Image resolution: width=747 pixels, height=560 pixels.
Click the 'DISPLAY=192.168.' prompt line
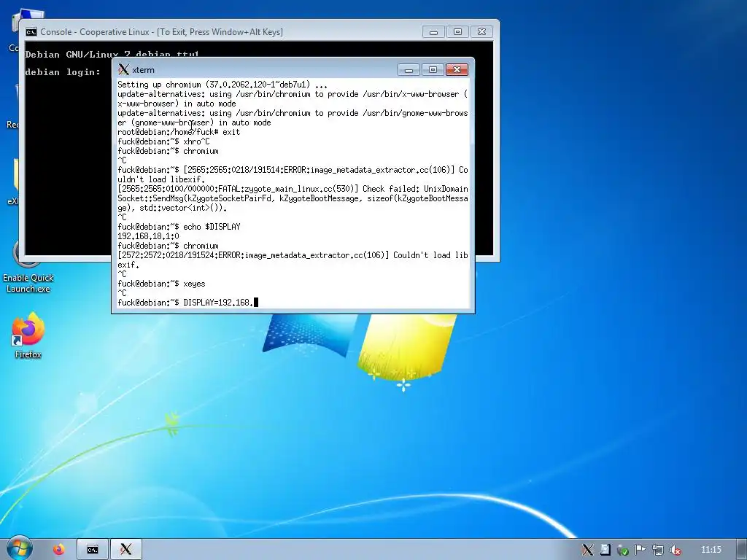[x=187, y=303]
